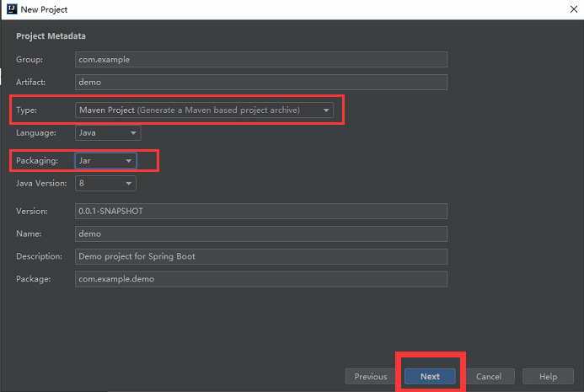
Task: Close the New Project dialog
Action: click(574, 9)
